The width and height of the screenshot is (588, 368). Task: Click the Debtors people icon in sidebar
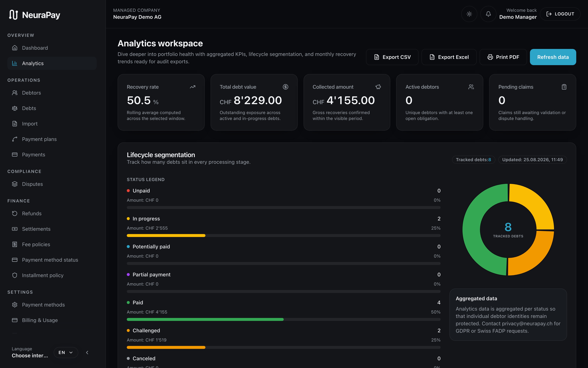point(15,93)
